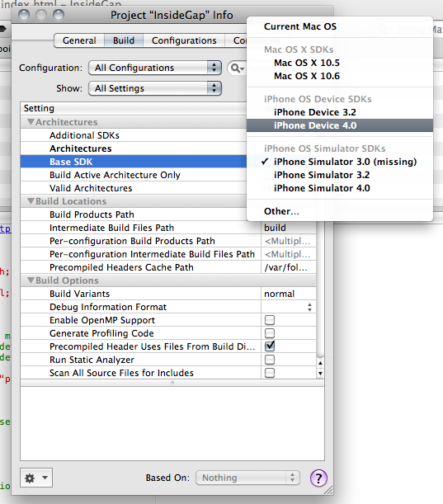Select Build Active Architecture Only row
This screenshot has height=504, width=443.
click(134, 175)
